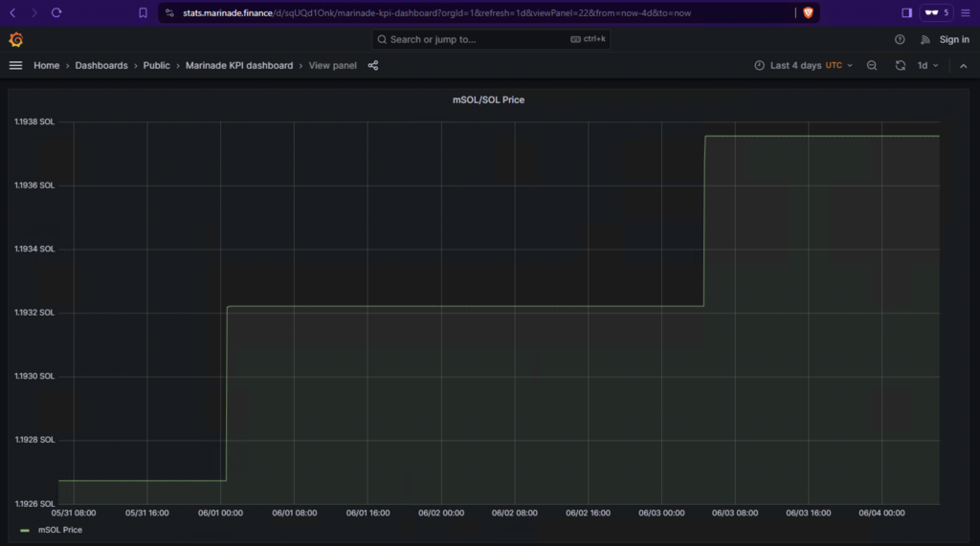The image size is (980, 546).
Task: Go to the Home breadcrumb
Action: coord(46,65)
